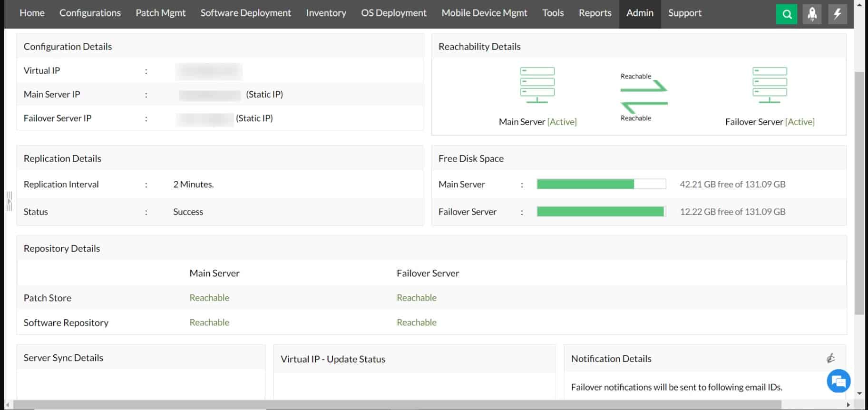Click the replication Status 'Success' value
The height and width of the screenshot is (410, 868).
point(188,212)
